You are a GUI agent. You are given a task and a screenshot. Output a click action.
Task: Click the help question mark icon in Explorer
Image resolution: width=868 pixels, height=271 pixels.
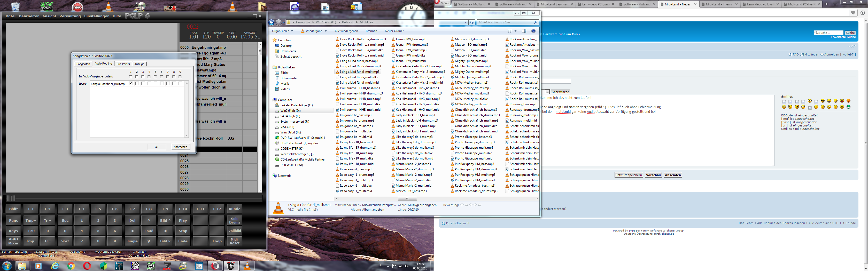click(x=533, y=31)
